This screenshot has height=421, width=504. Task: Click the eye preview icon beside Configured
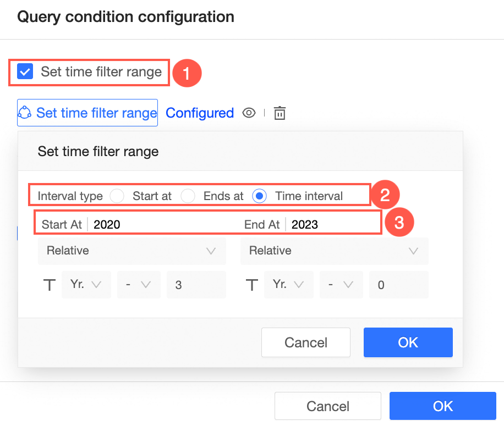[249, 113]
